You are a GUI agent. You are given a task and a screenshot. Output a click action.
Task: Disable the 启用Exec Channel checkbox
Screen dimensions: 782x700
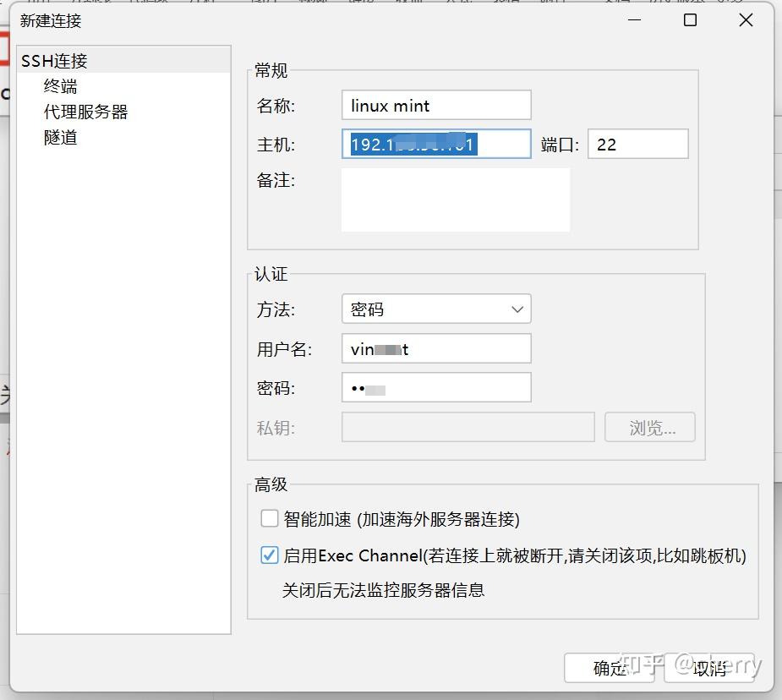(x=269, y=555)
